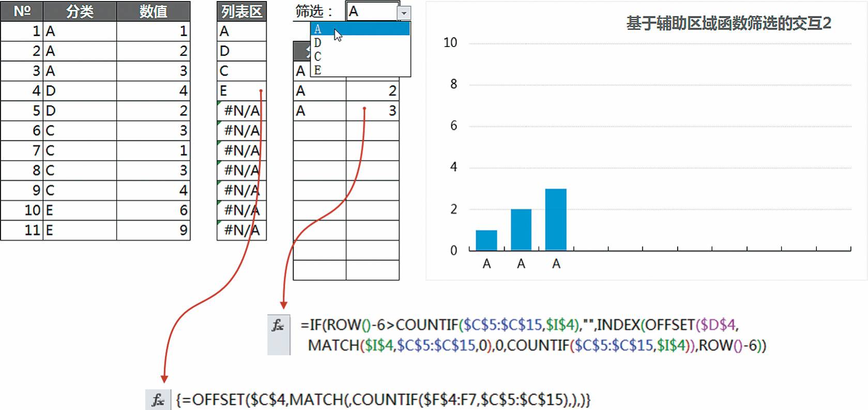Pick option C in the dropdown list
This screenshot has width=868, height=410.
click(x=360, y=56)
